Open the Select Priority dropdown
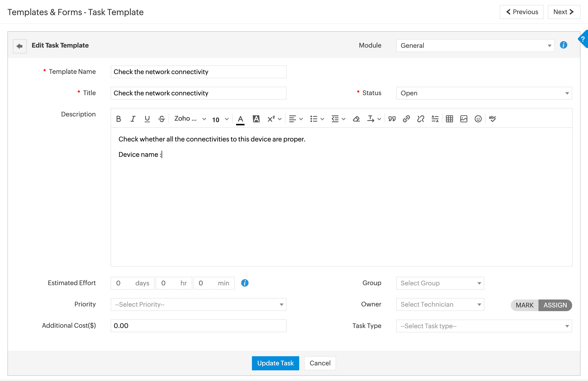This screenshot has height=381, width=588. [198, 304]
